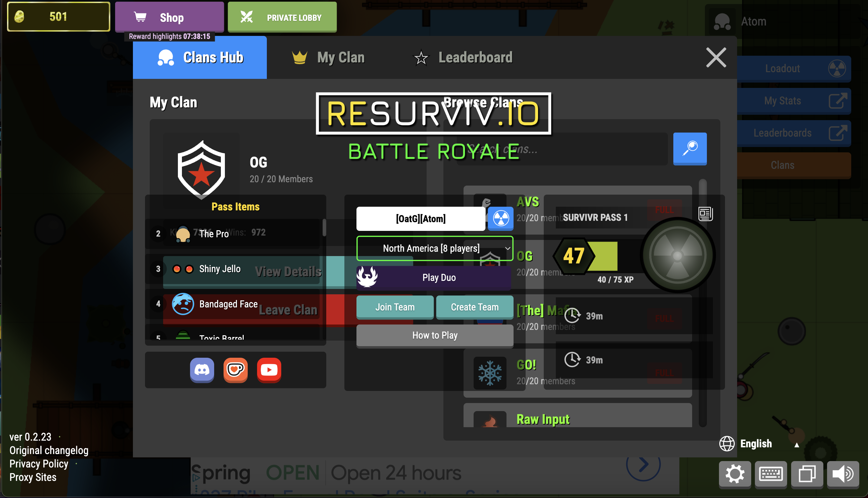This screenshot has height=498, width=868.
Task: Open the Shop button
Action: [169, 17]
